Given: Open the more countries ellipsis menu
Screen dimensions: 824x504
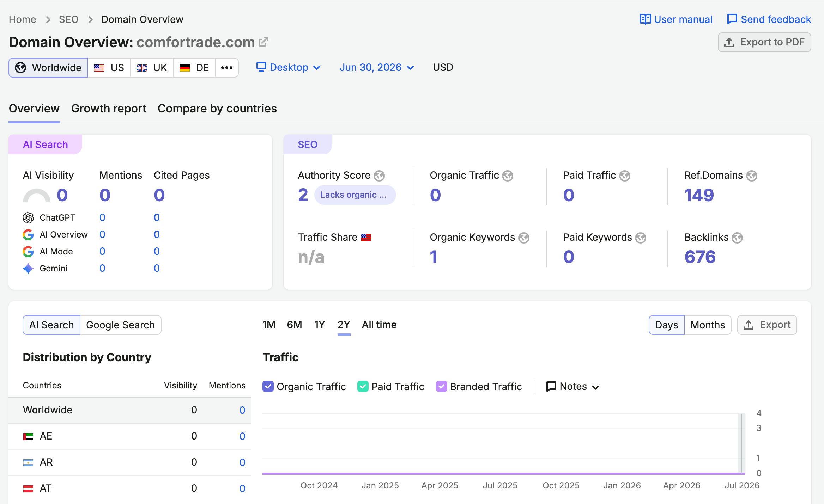Looking at the screenshot, I should (227, 68).
